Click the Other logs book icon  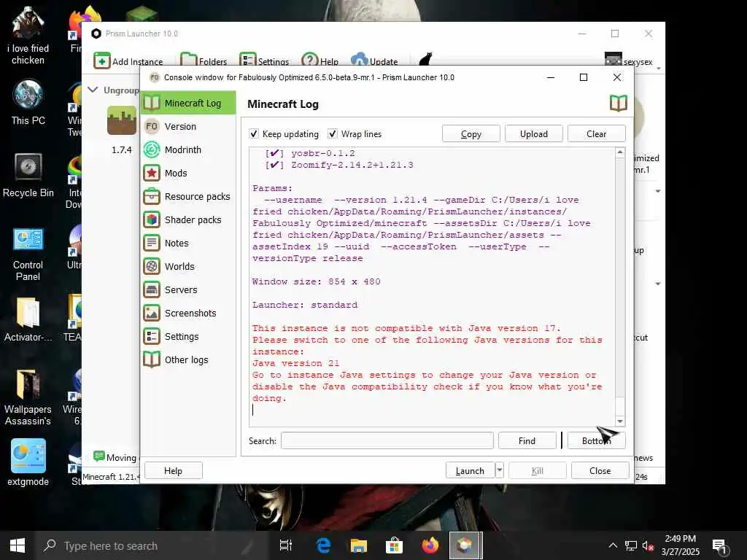[152, 359]
